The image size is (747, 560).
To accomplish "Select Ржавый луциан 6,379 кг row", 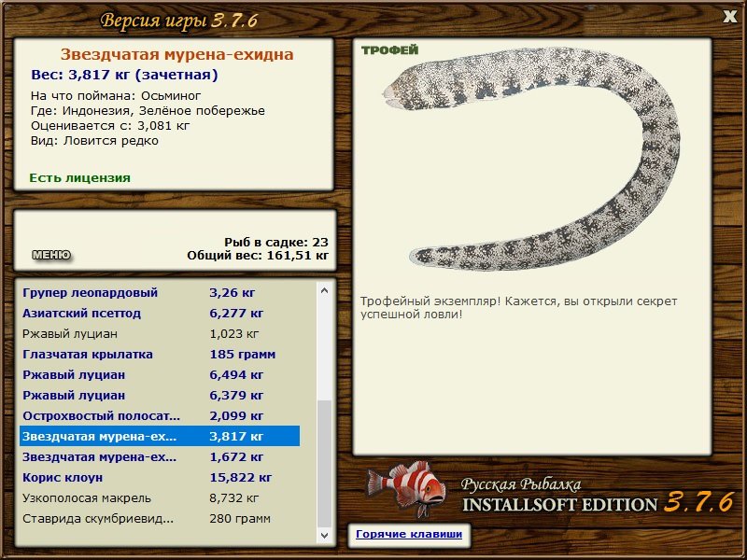I will coord(160,395).
